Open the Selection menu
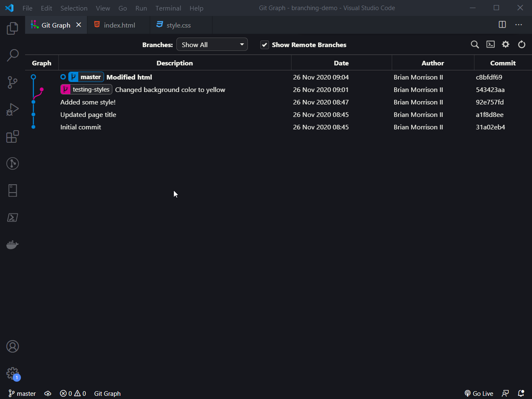The image size is (532, 399). (74, 8)
